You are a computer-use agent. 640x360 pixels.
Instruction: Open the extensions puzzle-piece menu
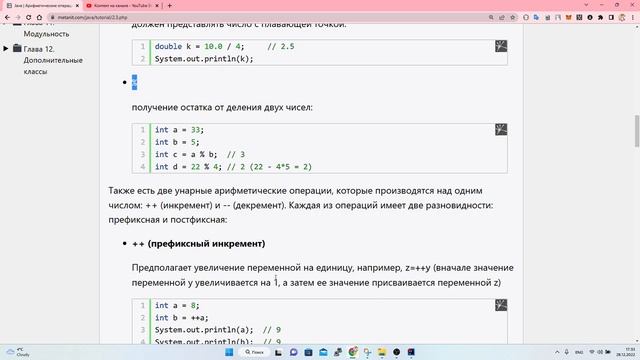(600, 18)
